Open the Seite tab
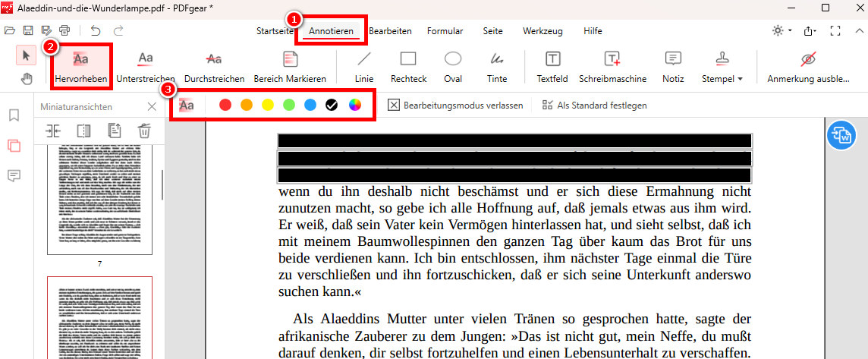This screenshot has height=359, width=868. (492, 31)
